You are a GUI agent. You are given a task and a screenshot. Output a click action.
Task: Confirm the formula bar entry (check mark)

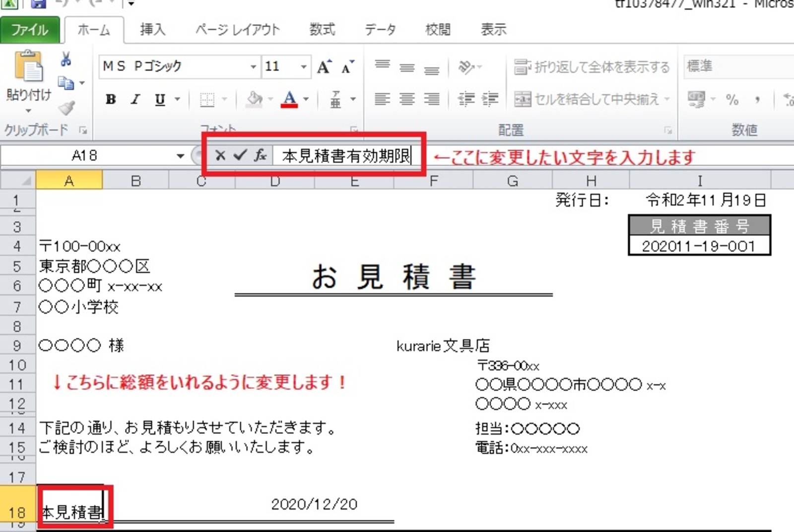[240, 156]
